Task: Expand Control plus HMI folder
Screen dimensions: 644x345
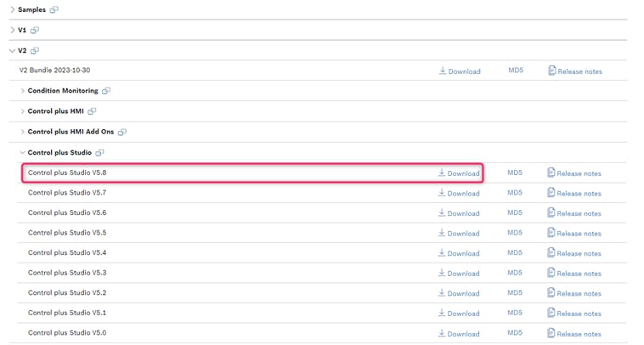Action: (x=22, y=111)
